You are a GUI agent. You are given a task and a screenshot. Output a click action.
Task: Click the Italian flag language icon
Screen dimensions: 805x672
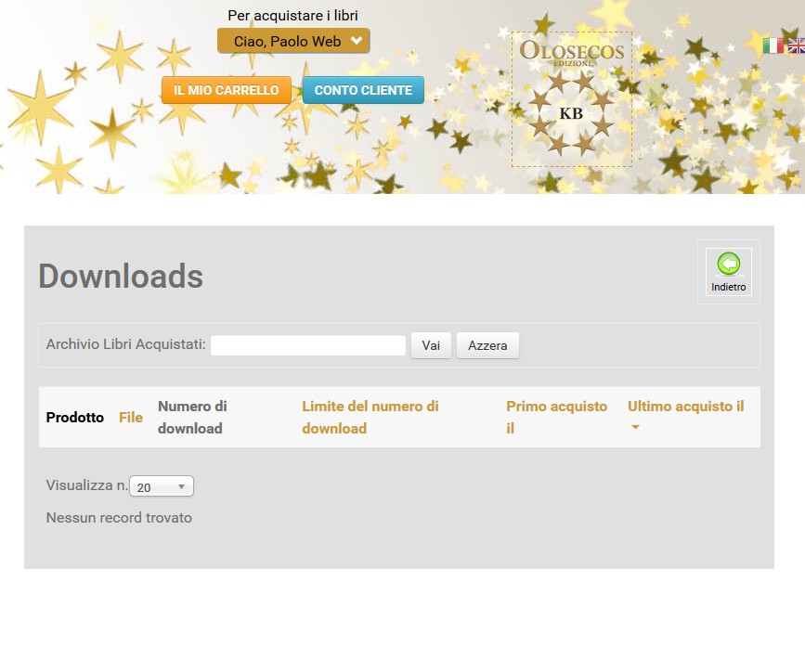click(773, 45)
